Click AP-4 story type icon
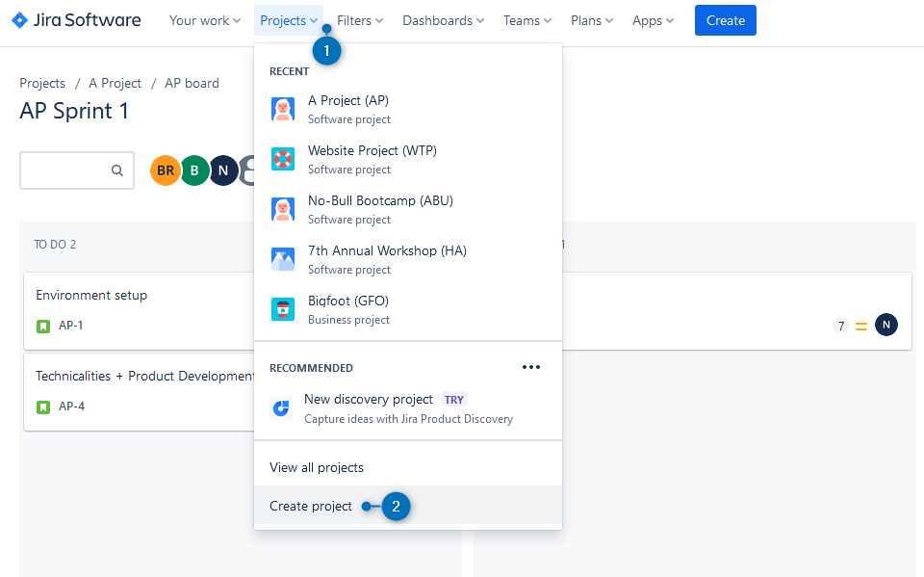This screenshot has width=924, height=577. (43, 407)
